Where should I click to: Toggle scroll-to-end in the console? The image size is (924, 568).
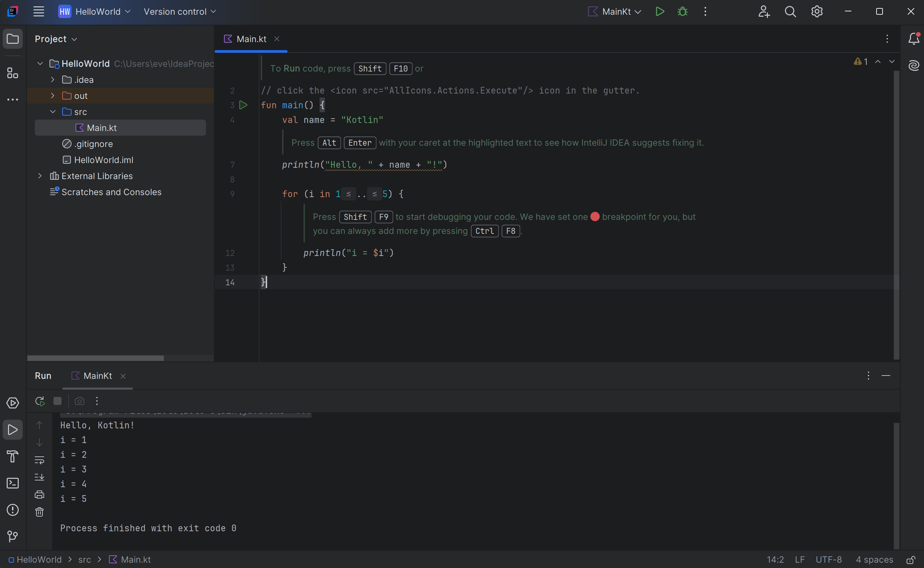pos(39,477)
